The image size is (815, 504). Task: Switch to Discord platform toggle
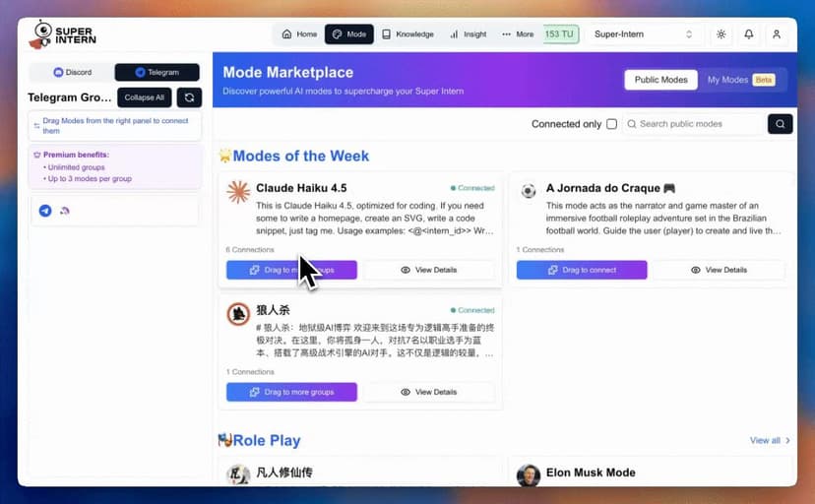(x=71, y=72)
